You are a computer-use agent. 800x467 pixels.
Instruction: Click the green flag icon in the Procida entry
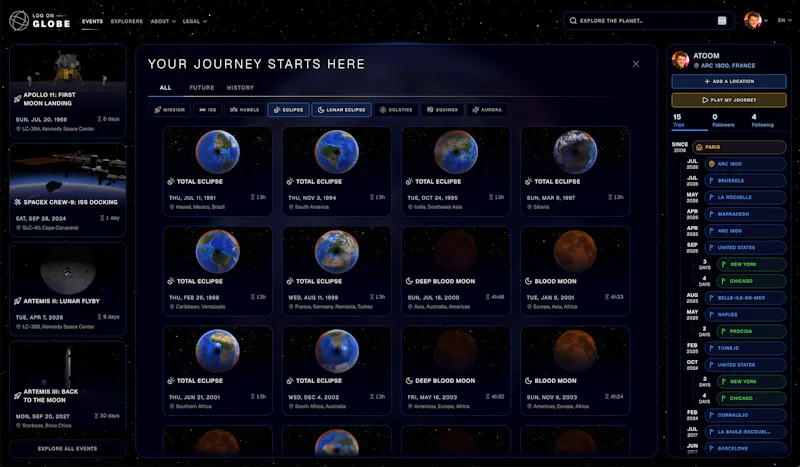723,331
